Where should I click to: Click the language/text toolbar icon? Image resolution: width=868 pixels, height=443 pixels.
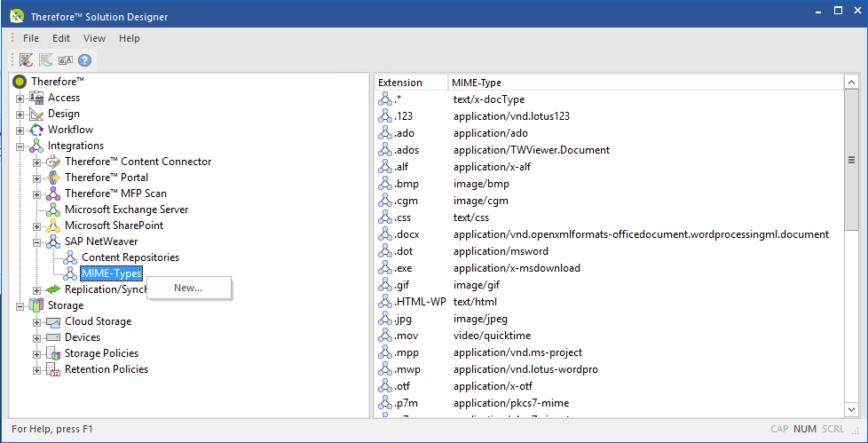tap(66, 60)
